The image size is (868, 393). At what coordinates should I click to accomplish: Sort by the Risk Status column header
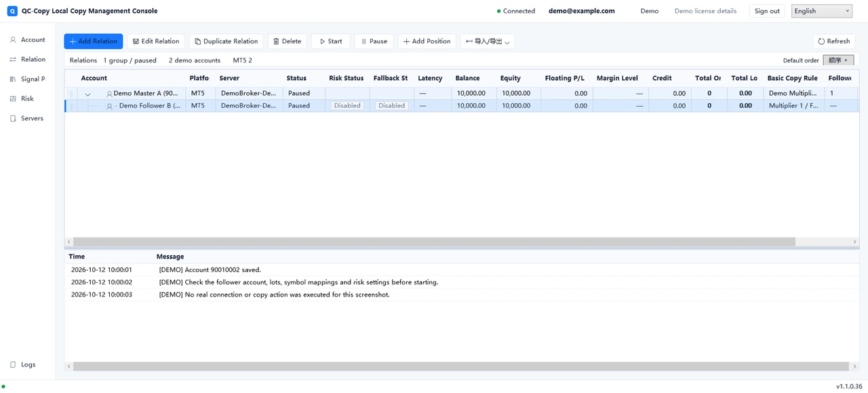[x=347, y=78]
